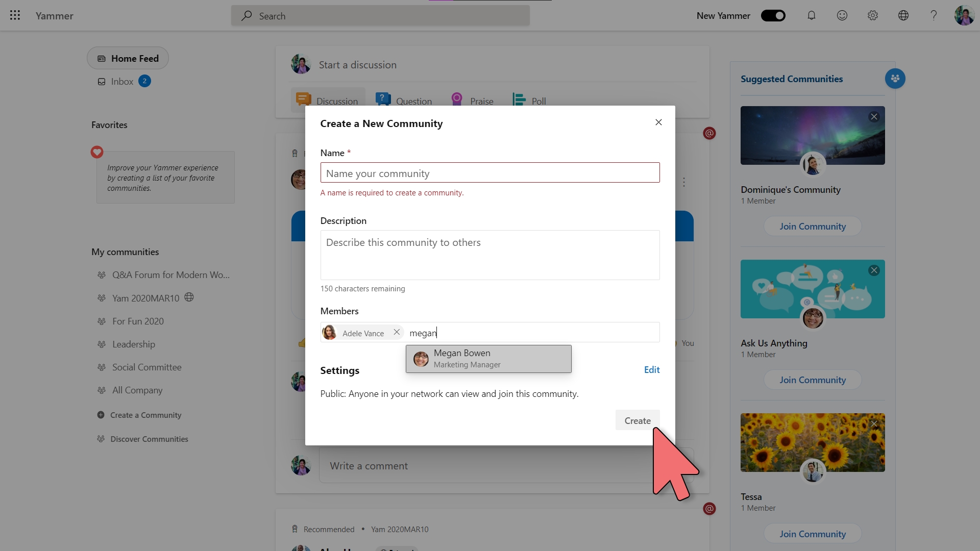Open Dominique's Community thumbnail
The image size is (980, 551).
[813, 135]
